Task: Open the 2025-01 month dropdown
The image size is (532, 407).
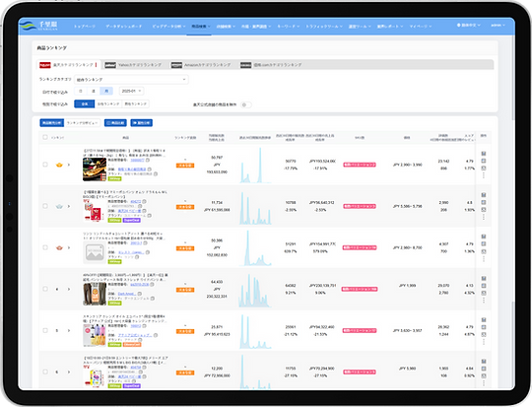Action: point(131,91)
